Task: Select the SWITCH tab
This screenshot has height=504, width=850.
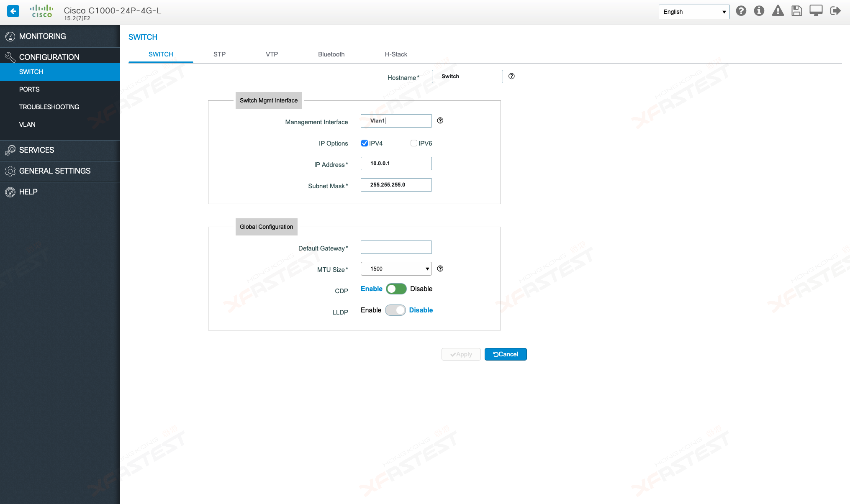Action: (161, 54)
